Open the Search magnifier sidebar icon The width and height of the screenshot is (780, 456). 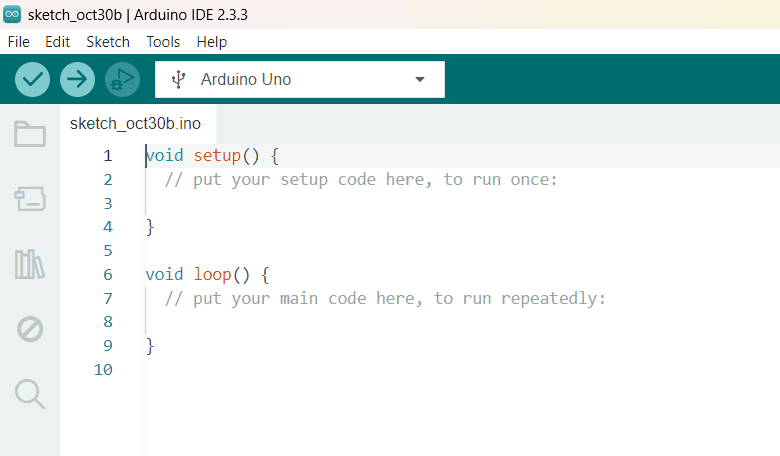(x=30, y=394)
